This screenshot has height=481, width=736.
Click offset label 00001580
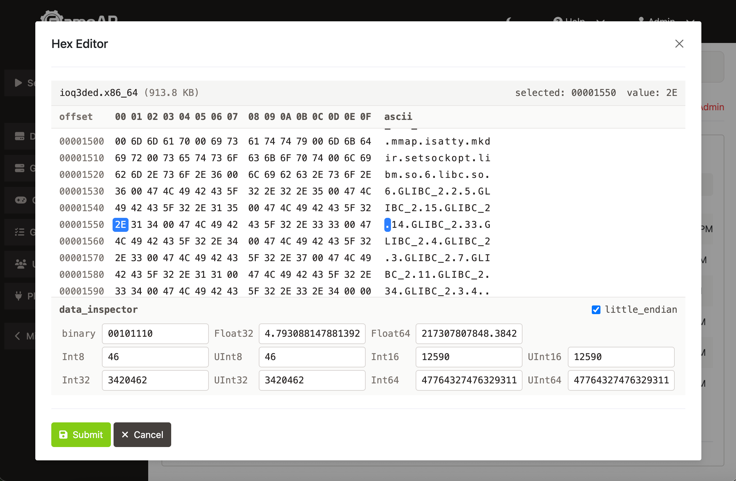(x=82, y=275)
